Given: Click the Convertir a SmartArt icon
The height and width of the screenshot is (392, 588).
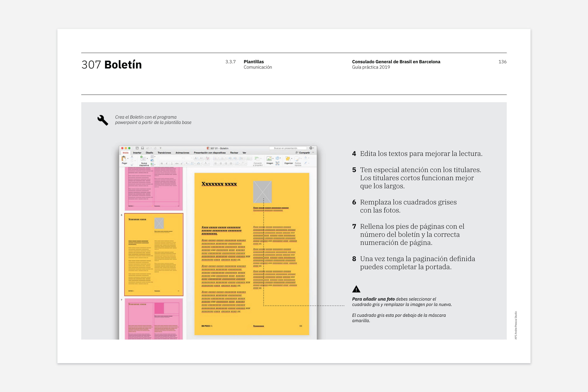Looking at the screenshot, I should (x=257, y=158).
